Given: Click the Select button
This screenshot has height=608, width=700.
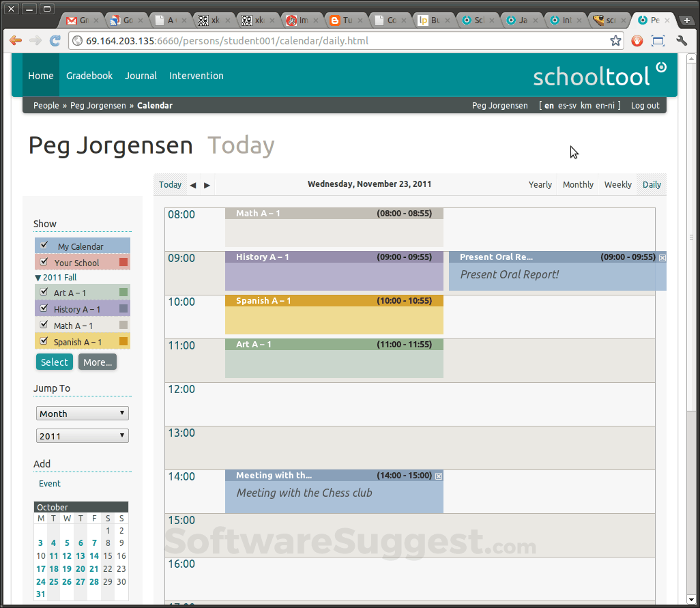Looking at the screenshot, I should click(54, 362).
